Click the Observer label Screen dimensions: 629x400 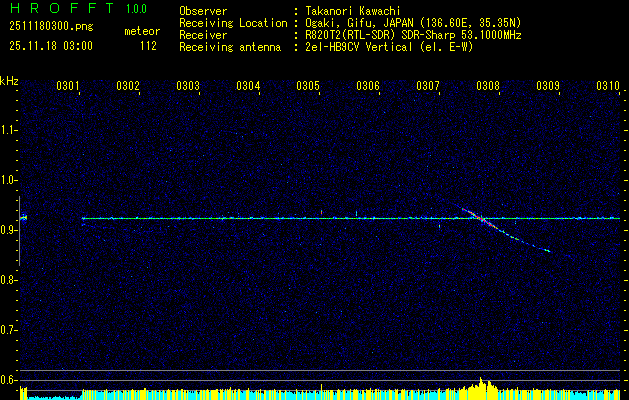pyautogui.click(x=203, y=11)
